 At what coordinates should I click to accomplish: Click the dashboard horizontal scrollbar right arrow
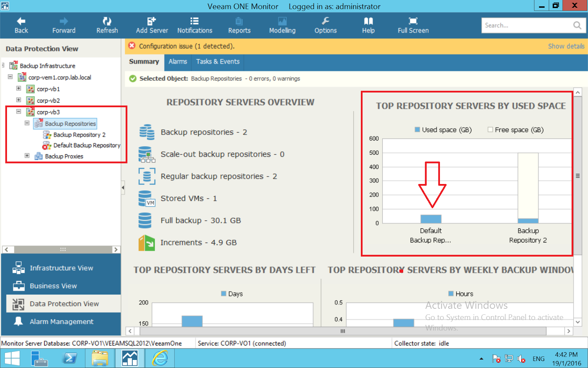[569, 331]
